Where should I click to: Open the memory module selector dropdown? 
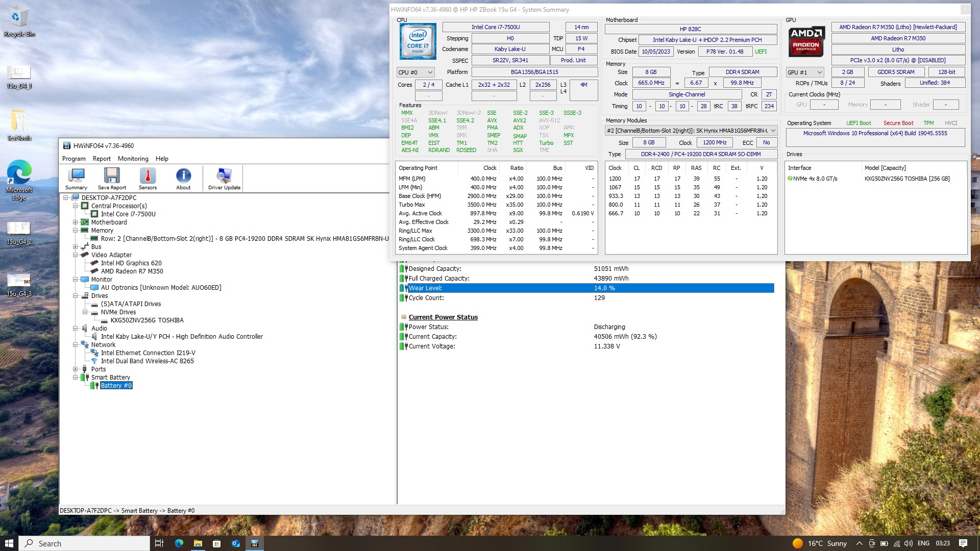[x=691, y=131]
